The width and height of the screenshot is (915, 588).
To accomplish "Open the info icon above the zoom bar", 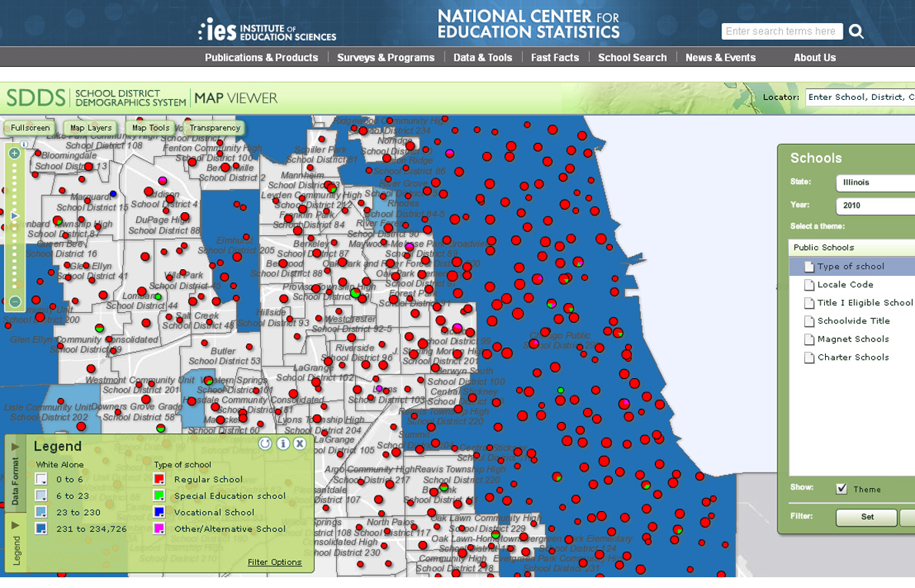I will click(x=24, y=144).
